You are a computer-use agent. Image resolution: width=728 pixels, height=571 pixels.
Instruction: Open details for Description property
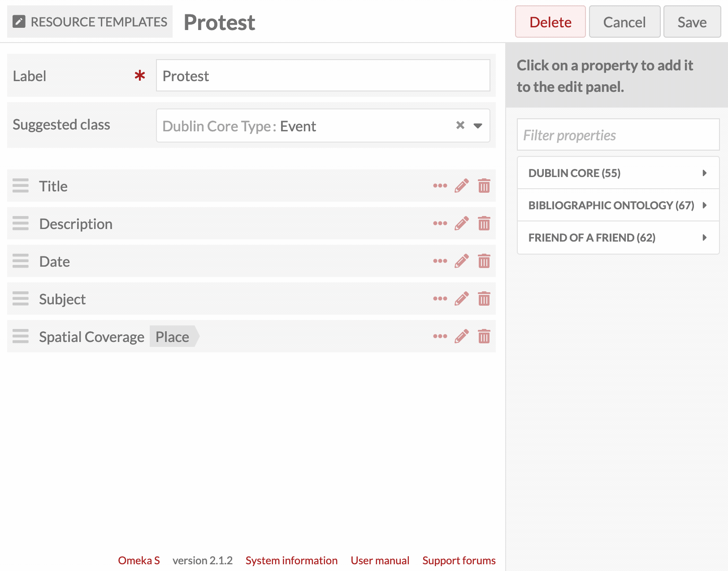point(440,223)
